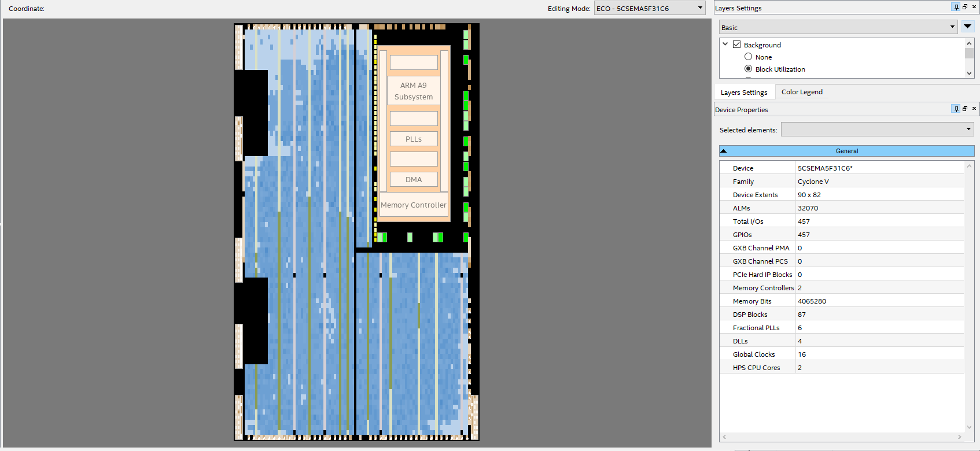980x451 pixels.
Task: Select Block Utilization radio button
Action: click(x=749, y=69)
